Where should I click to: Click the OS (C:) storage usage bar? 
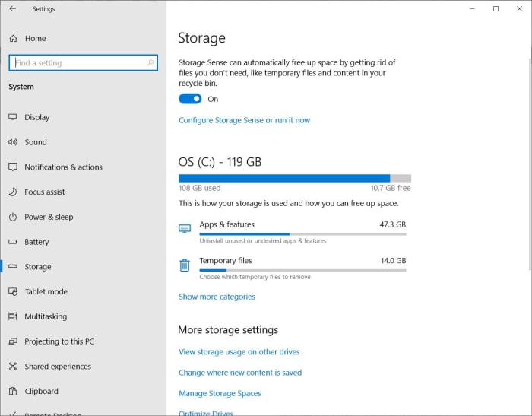tap(294, 178)
